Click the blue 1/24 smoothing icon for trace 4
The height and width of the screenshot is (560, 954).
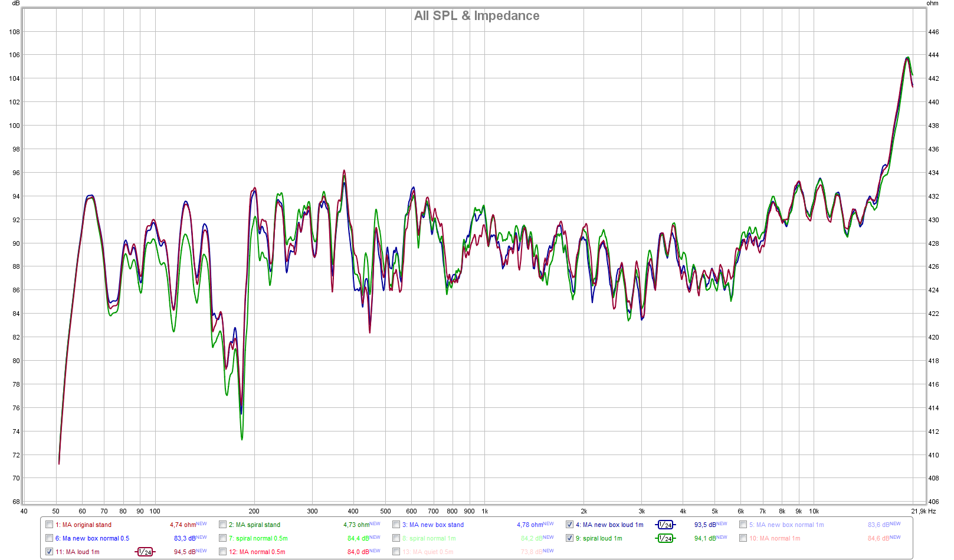(x=665, y=525)
